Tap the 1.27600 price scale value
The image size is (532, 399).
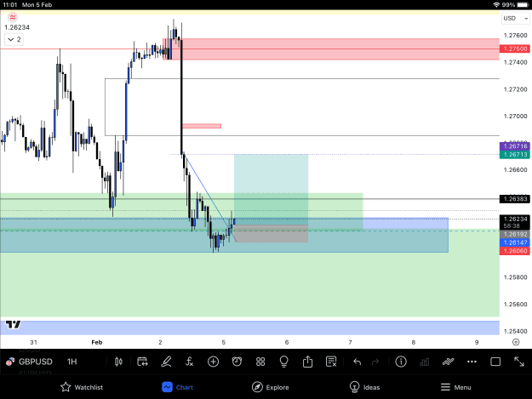(515, 35)
